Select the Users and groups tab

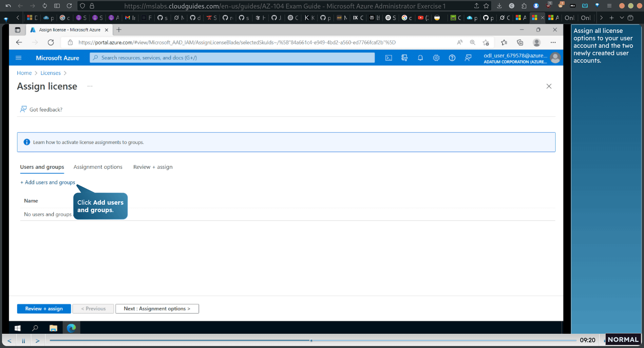tap(42, 167)
